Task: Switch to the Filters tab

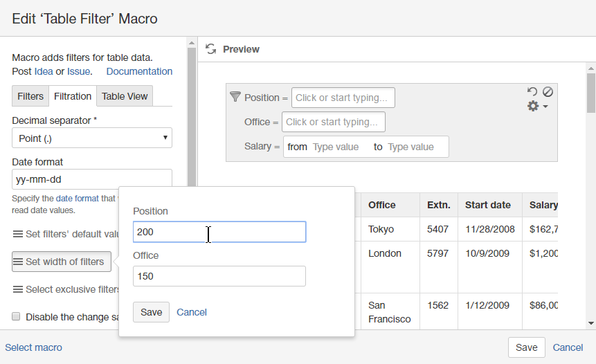Action: (x=30, y=96)
